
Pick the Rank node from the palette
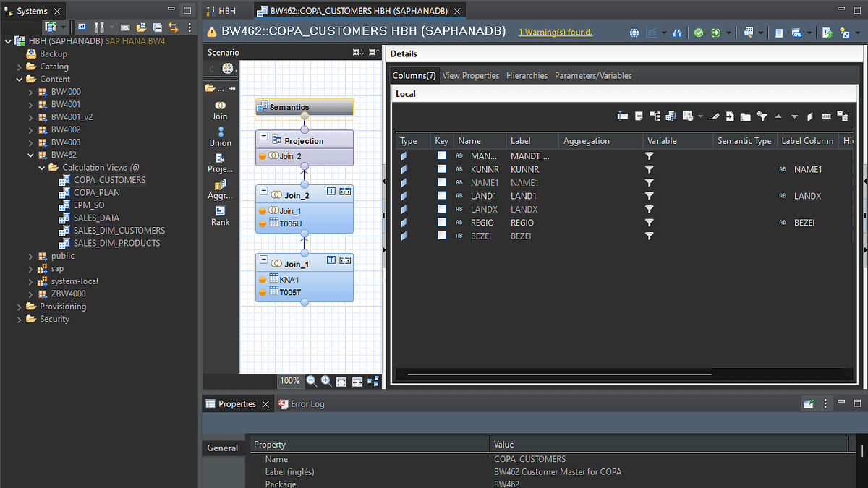coord(220,215)
